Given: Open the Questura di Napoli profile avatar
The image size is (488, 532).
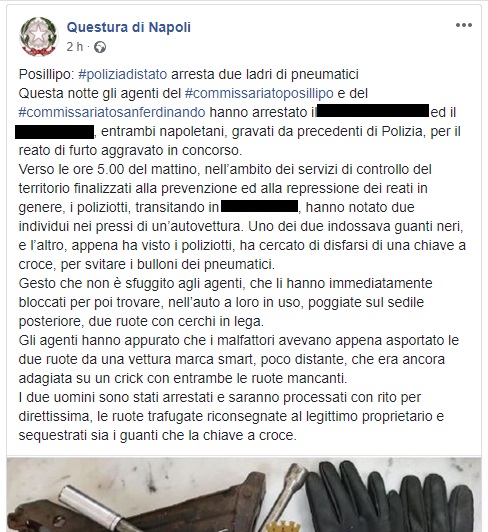Looking at the screenshot, I should click(x=39, y=36).
